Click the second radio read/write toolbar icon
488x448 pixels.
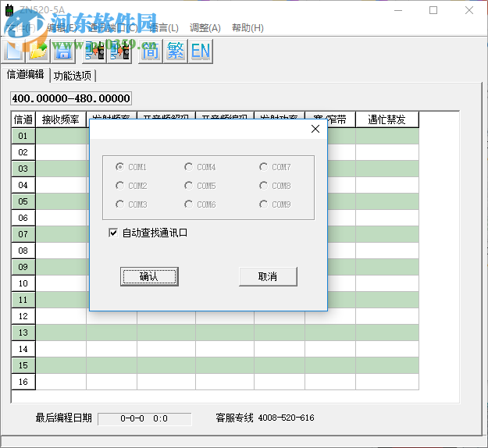pyautogui.click(x=119, y=51)
